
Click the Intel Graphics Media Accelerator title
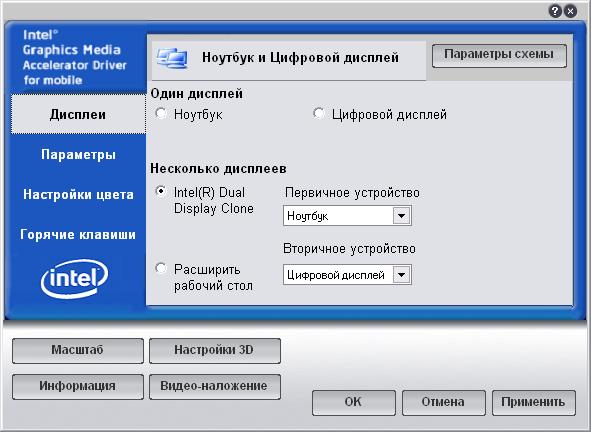pos(74,57)
